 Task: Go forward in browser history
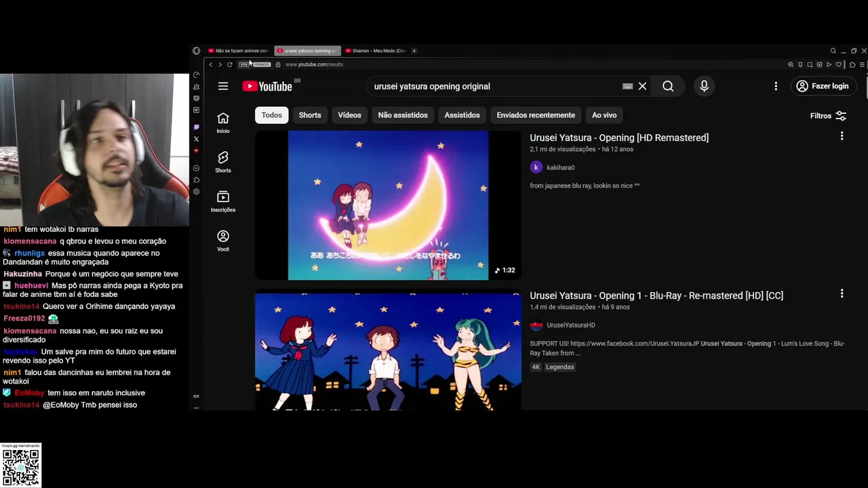pos(220,64)
